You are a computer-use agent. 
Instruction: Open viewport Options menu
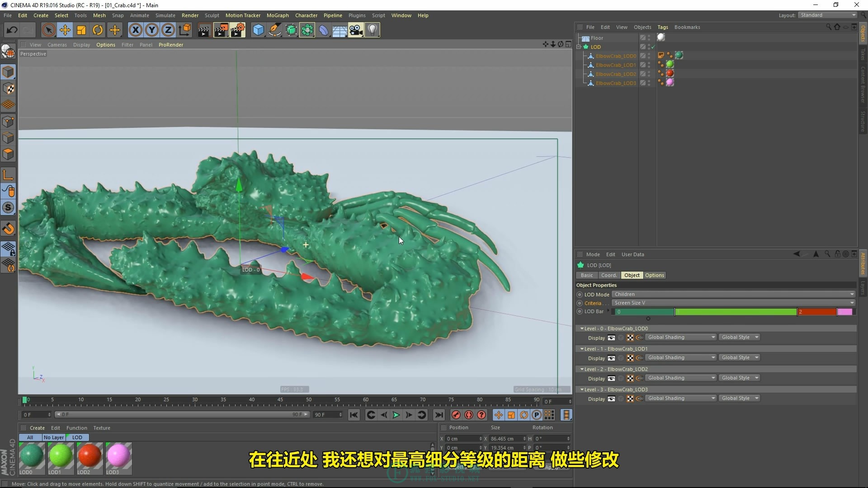point(106,45)
